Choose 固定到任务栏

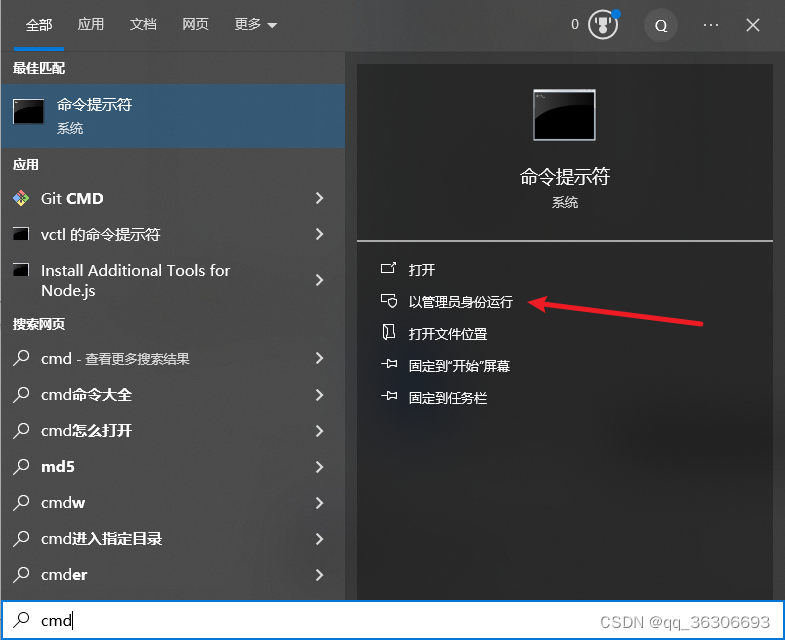click(448, 398)
